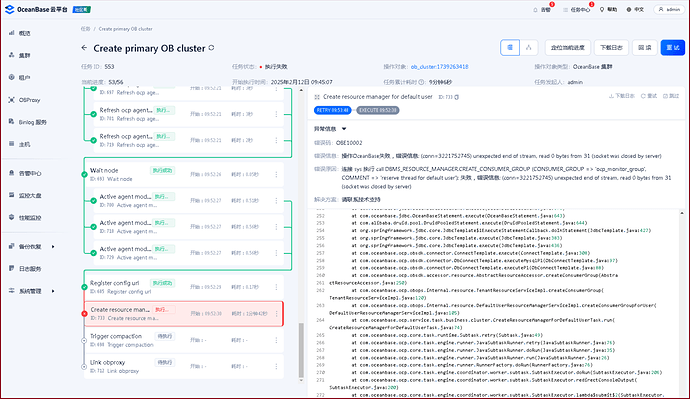Open ob_cluster:1739263418 link

(x=439, y=66)
